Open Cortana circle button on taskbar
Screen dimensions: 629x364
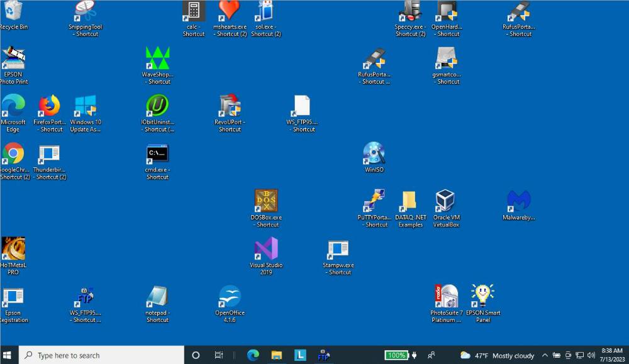click(196, 355)
